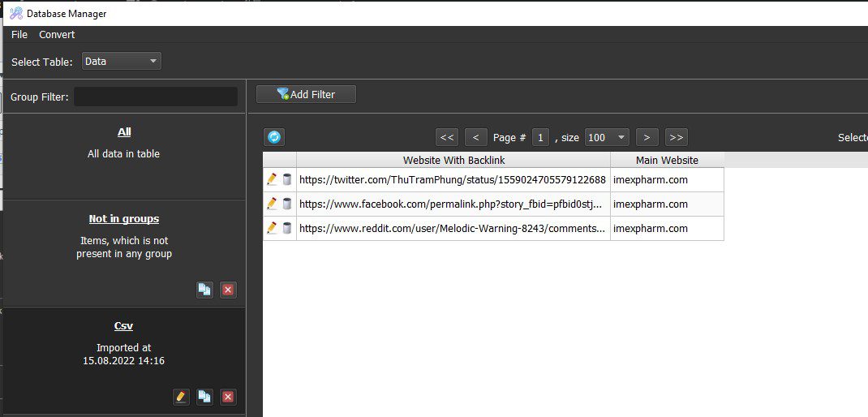Edit the reddit.com backlink row

(272, 228)
